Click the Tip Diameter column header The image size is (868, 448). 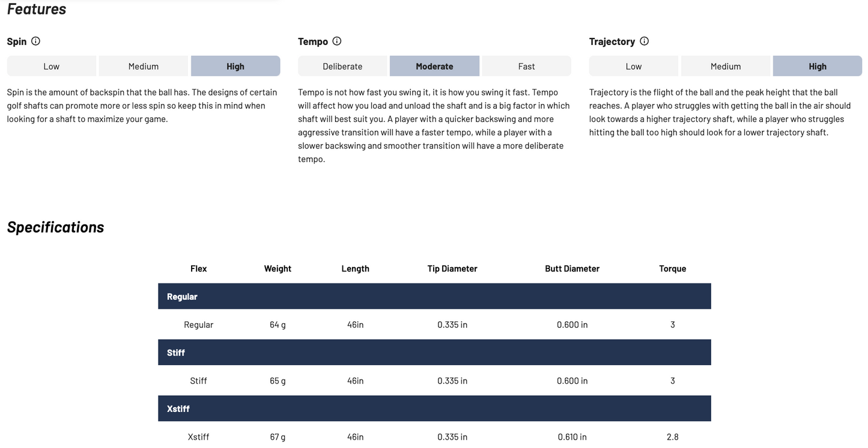[452, 268]
